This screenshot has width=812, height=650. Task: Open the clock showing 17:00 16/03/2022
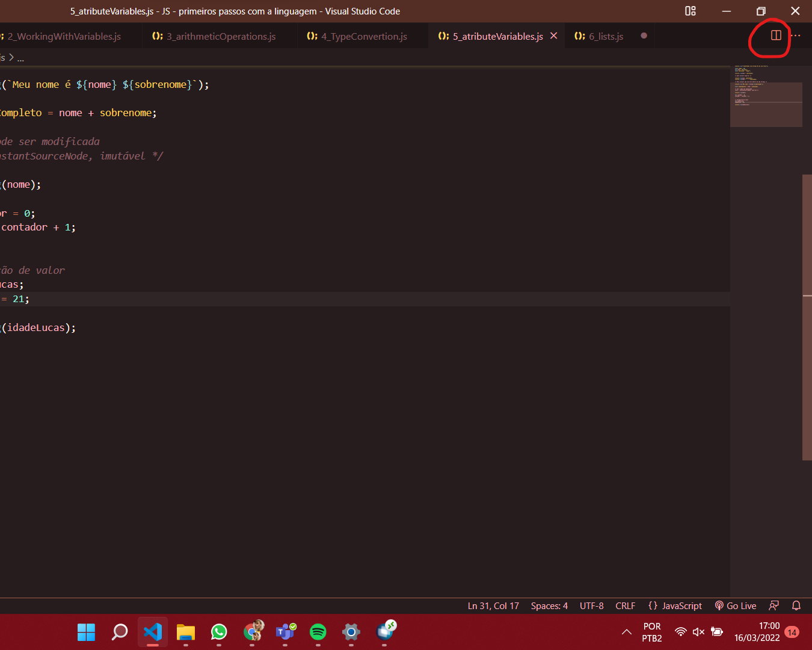point(757,632)
